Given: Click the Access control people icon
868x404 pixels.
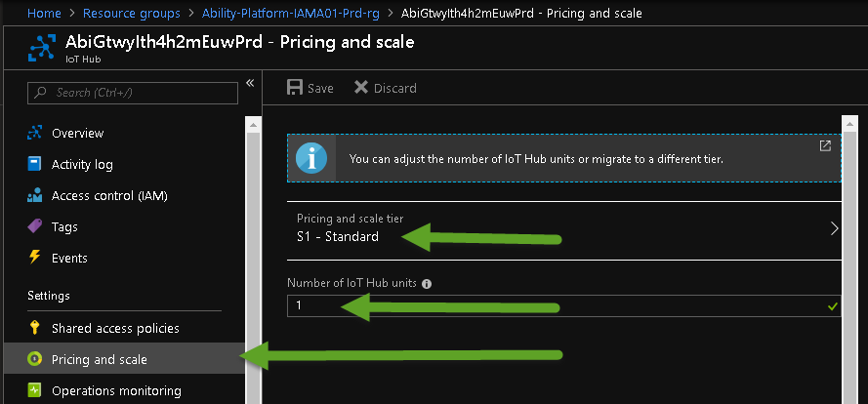Looking at the screenshot, I should pos(35,195).
